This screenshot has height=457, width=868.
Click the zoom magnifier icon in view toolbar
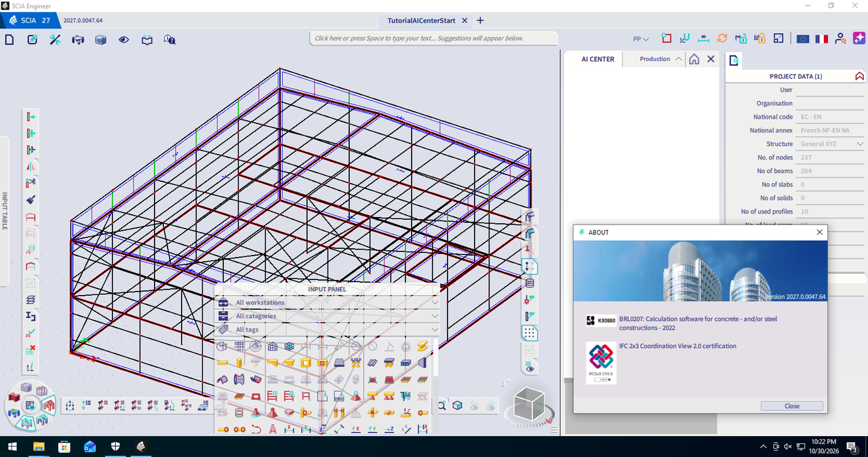[441, 405]
